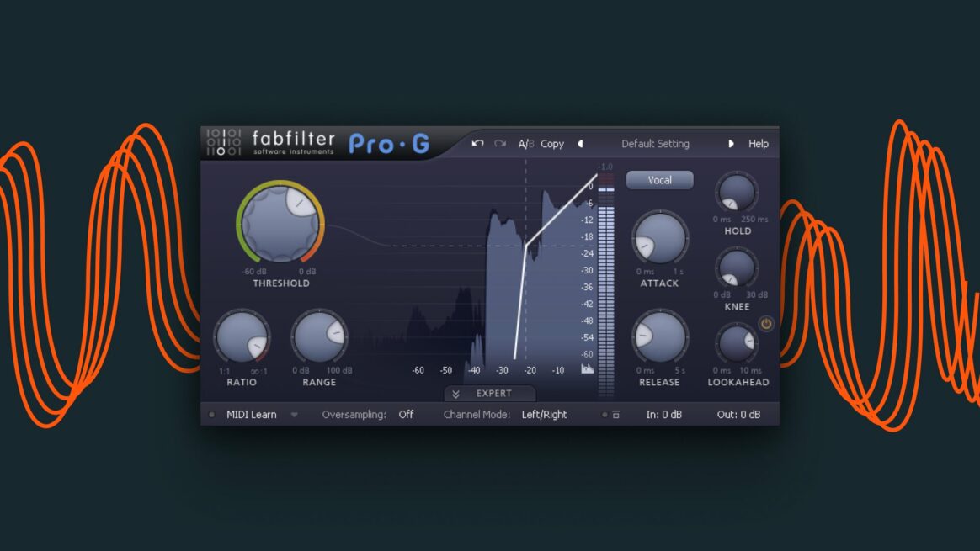
Task: Click the next preset arrow
Action: point(731,143)
